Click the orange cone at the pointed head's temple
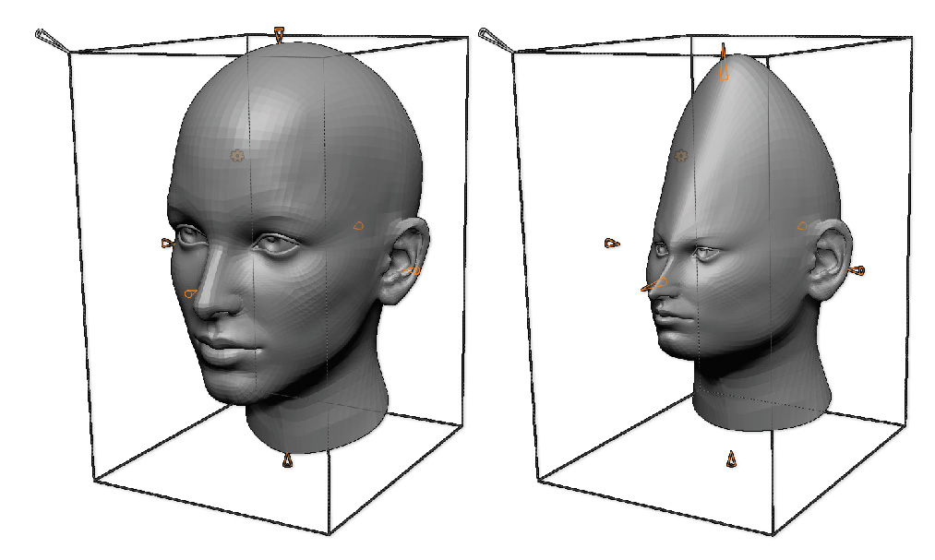Image resolution: width=935 pixels, height=560 pixels. coord(803,226)
